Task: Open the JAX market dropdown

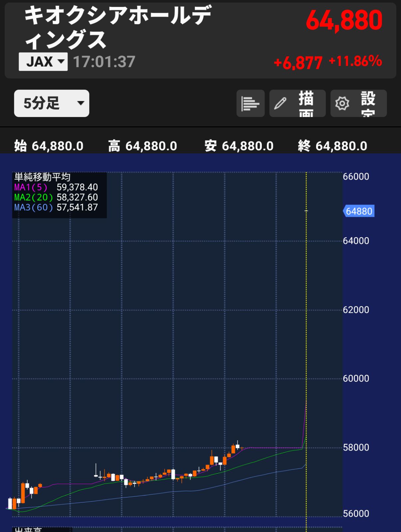Action: click(43, 62)
